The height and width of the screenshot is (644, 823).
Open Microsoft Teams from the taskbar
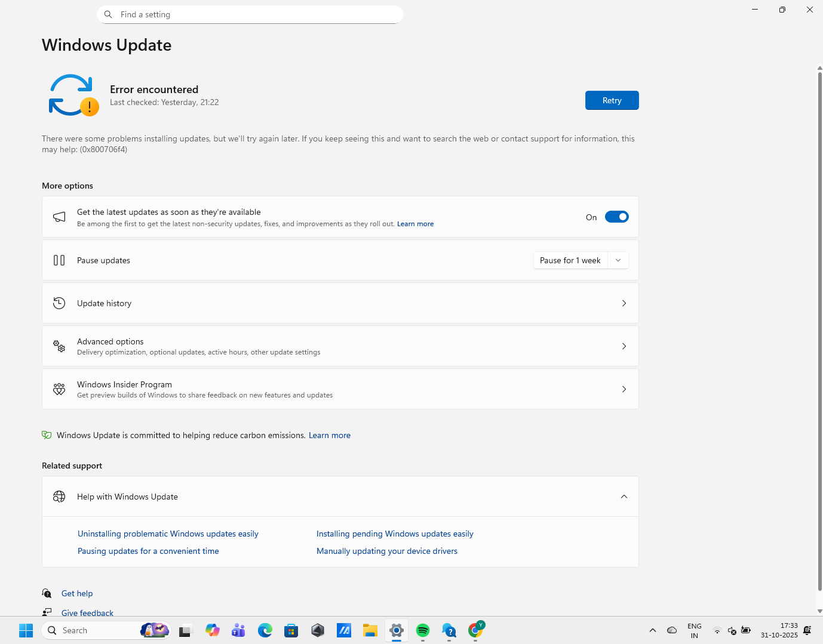[x=238, y=630]
